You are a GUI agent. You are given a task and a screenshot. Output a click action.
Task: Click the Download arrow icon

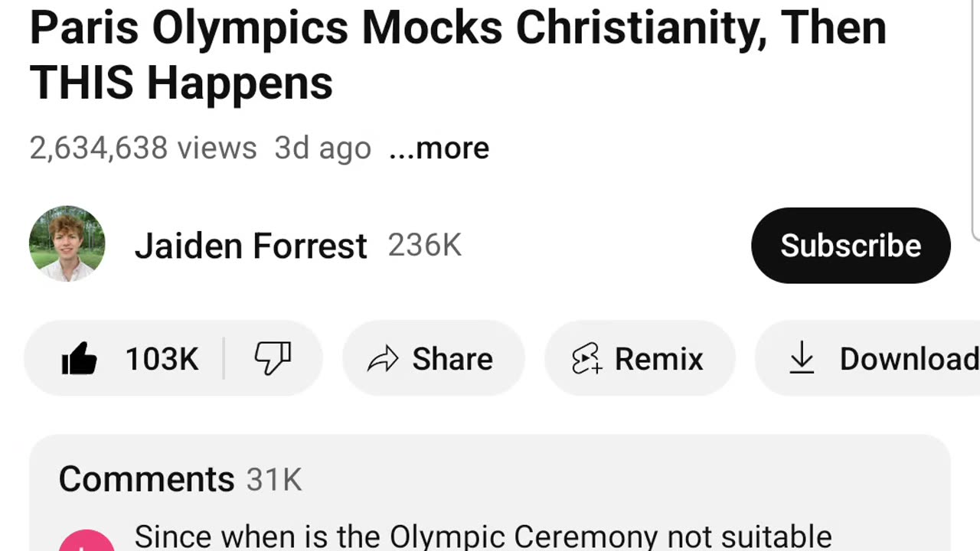(802, 358)
